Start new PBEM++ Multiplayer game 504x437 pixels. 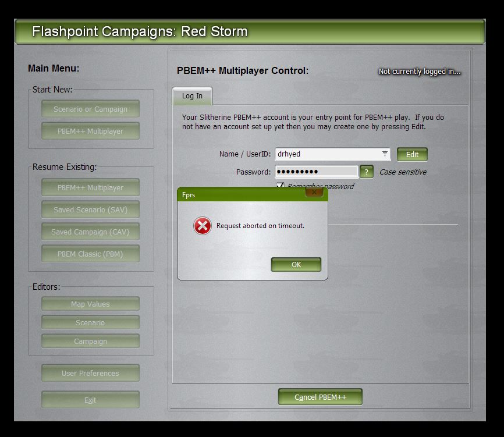click(x=90, y=131)
